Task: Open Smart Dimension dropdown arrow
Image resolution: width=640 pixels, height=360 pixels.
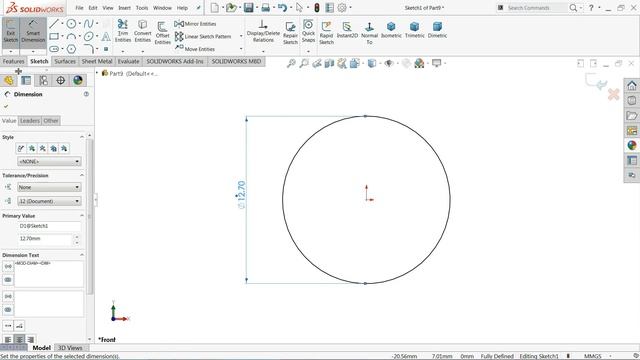Action: click(x=33, y=52)
